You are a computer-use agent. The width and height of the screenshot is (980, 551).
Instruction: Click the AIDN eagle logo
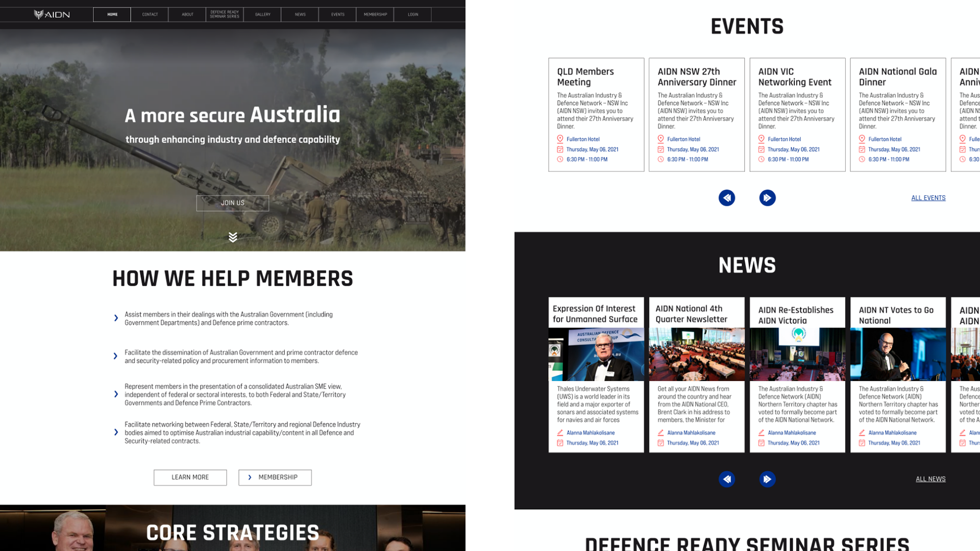52,14
